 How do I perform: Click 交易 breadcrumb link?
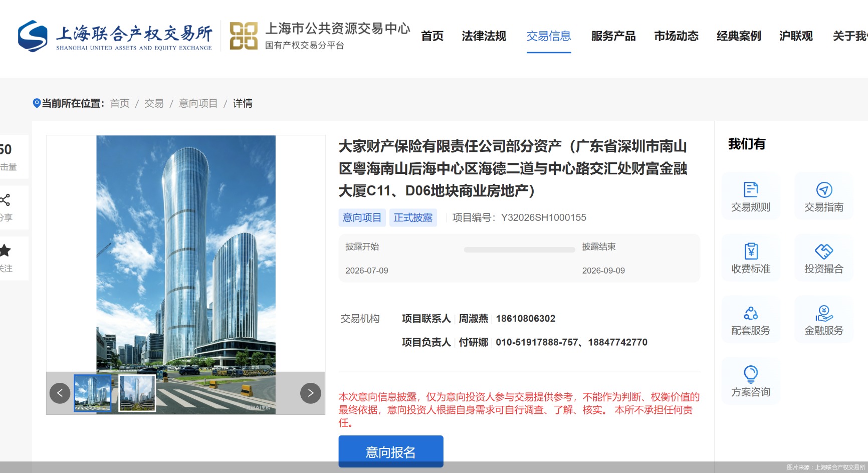click(x=154, y=103)
